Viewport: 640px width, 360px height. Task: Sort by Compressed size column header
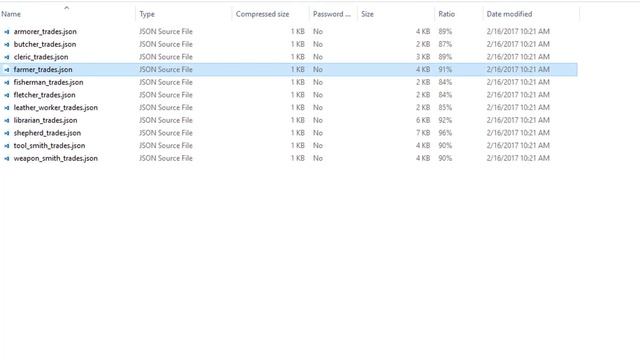(x=262, y=14)
